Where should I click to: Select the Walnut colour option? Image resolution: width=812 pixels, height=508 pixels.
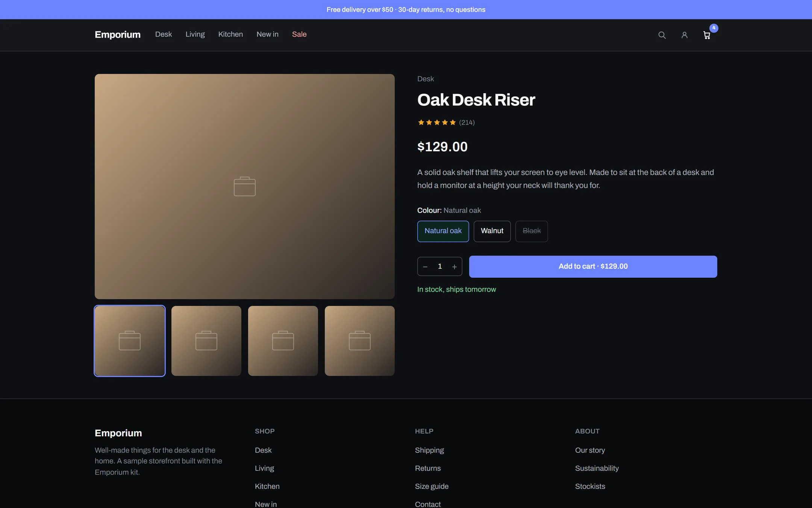492,231
